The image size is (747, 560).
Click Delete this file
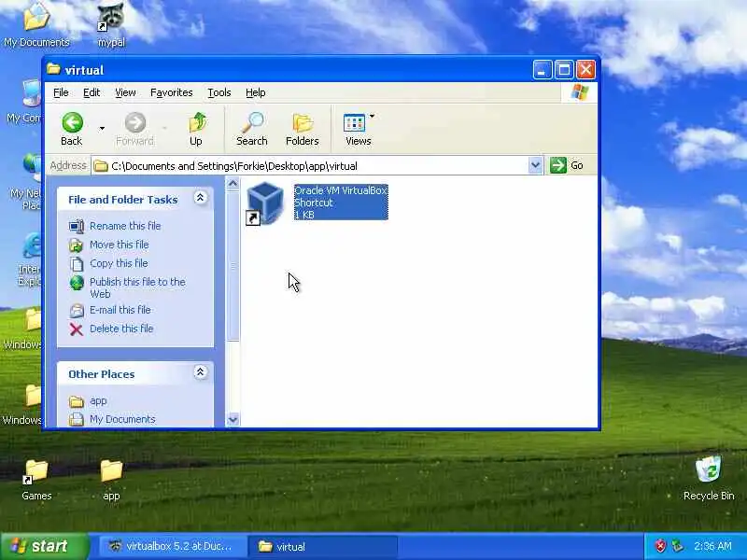(x=121, y=329)
